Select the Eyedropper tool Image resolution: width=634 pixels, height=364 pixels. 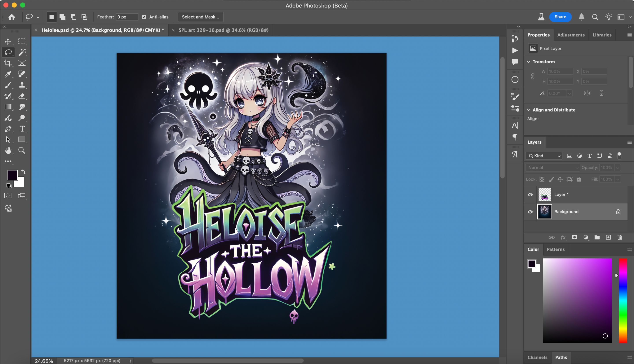8,74
